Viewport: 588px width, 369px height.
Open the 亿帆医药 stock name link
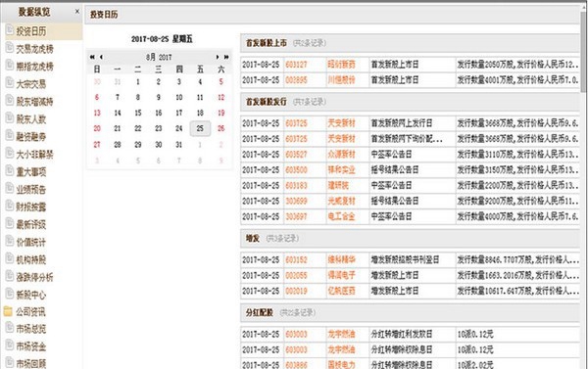coord(341,291)
